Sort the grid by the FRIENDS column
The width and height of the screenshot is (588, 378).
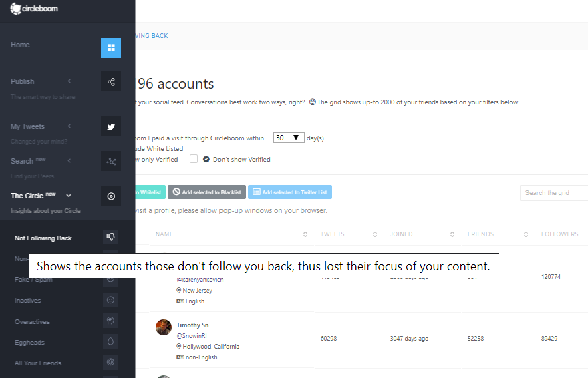pos(526,234)
